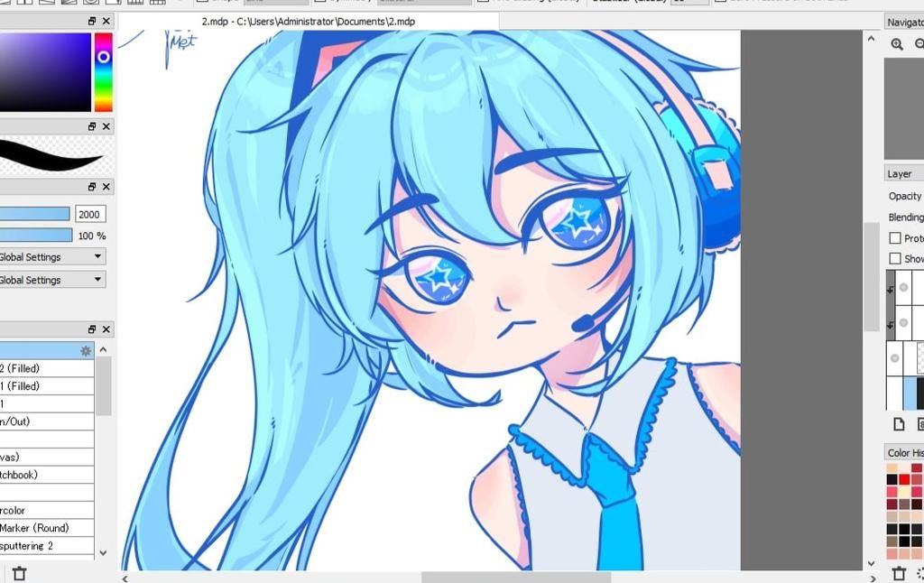Click the brush list scroll-up arrow
924x583 pixels.
click(x=104, y=349)
